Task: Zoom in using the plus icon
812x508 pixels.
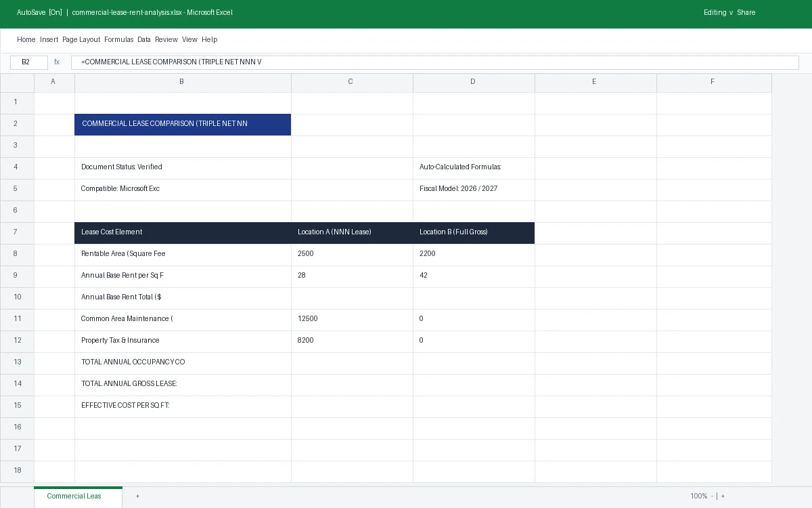Action: click(723, 496)
